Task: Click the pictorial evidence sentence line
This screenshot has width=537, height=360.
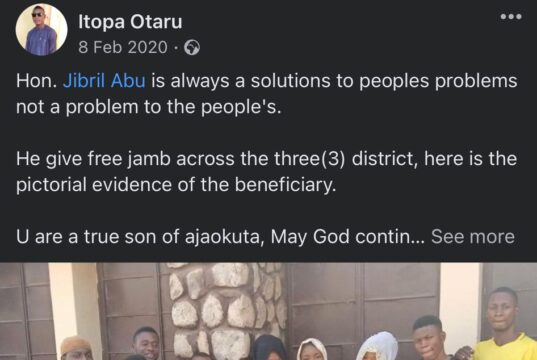Action: tap(176, 185)
